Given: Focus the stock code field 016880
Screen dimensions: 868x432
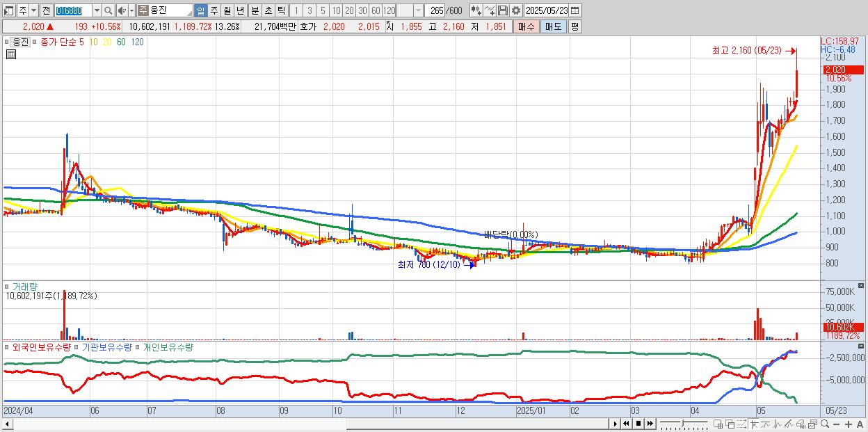Looking at the screenshot, I should pyautogui.click(x=72, y=10).
